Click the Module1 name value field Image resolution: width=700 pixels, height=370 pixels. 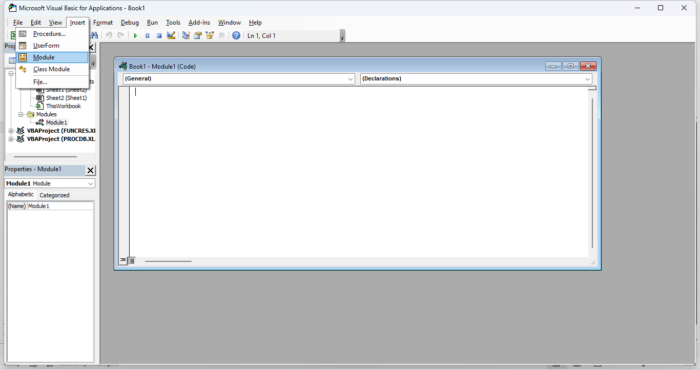(x=60, y=206)
